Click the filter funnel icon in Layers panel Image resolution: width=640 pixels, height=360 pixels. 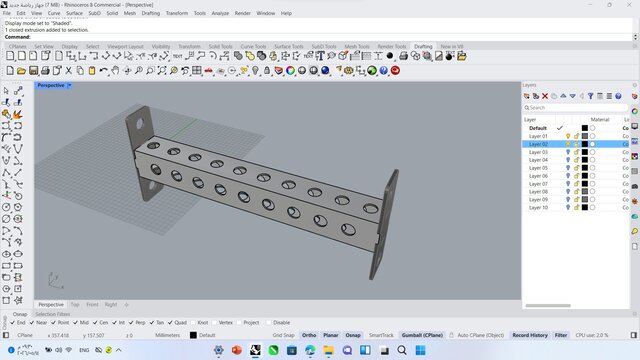591,96
